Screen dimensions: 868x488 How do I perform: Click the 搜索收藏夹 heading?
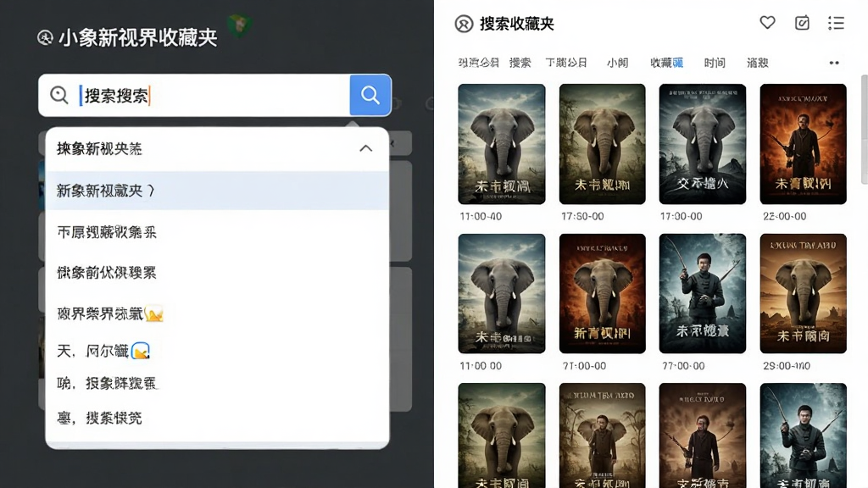(516, 24)
